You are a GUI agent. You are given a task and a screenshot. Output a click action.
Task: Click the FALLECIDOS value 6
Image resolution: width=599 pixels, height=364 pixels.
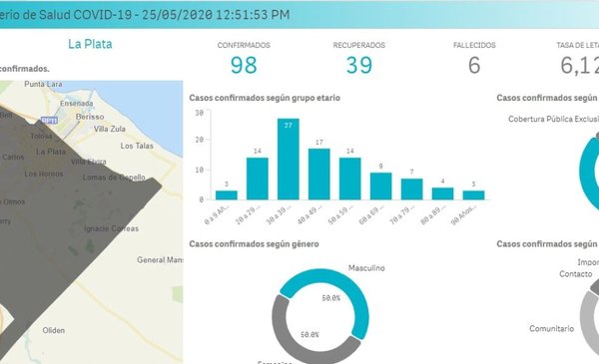474,65
